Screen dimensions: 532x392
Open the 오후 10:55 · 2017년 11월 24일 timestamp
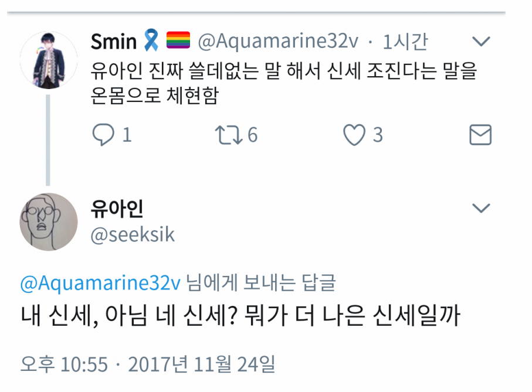pyautogui.click(x=147, y=364)
